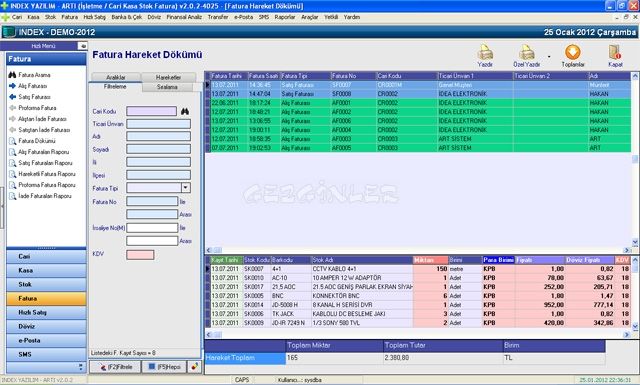
Task: Open the arrow next to Özel Yazdır
Action: 549,56
